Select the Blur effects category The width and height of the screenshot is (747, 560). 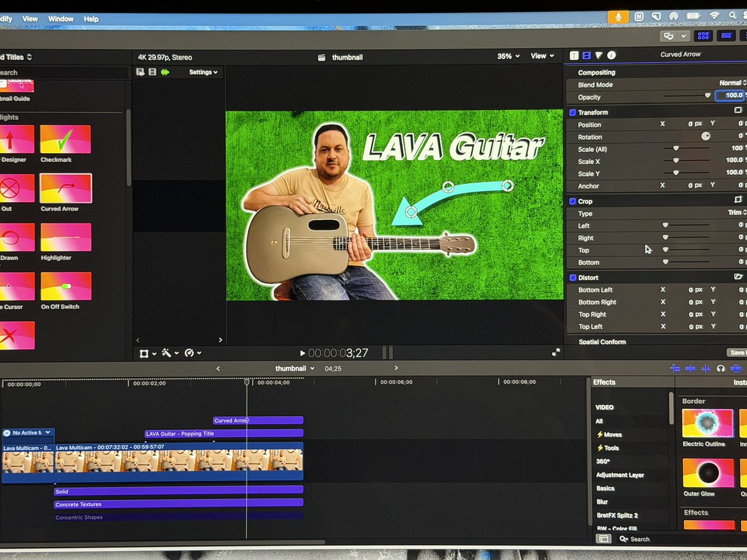(x=602, y=502)
